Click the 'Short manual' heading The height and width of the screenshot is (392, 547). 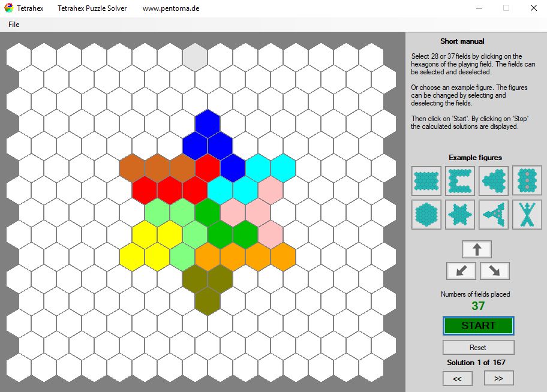coord(462,41)
